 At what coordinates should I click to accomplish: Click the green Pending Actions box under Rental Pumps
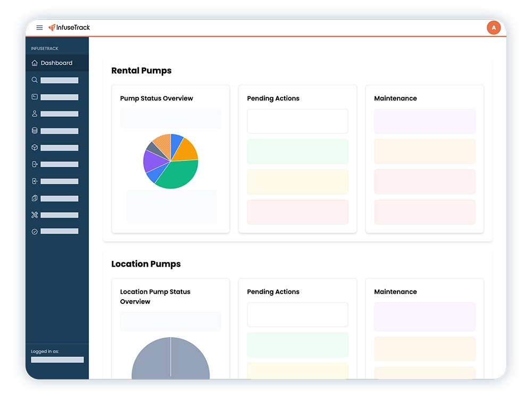[297, 151]
